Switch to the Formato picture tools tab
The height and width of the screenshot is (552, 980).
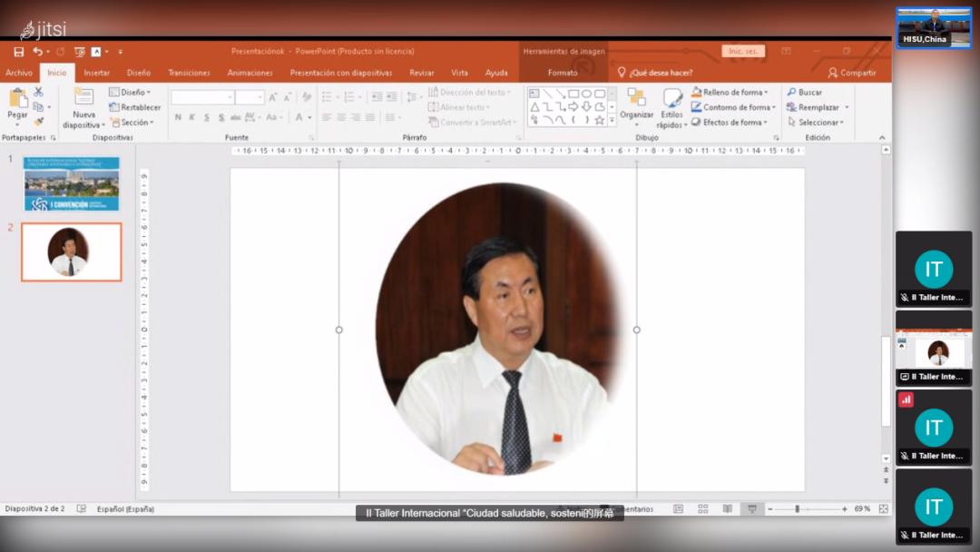click(x=563, y=74)
